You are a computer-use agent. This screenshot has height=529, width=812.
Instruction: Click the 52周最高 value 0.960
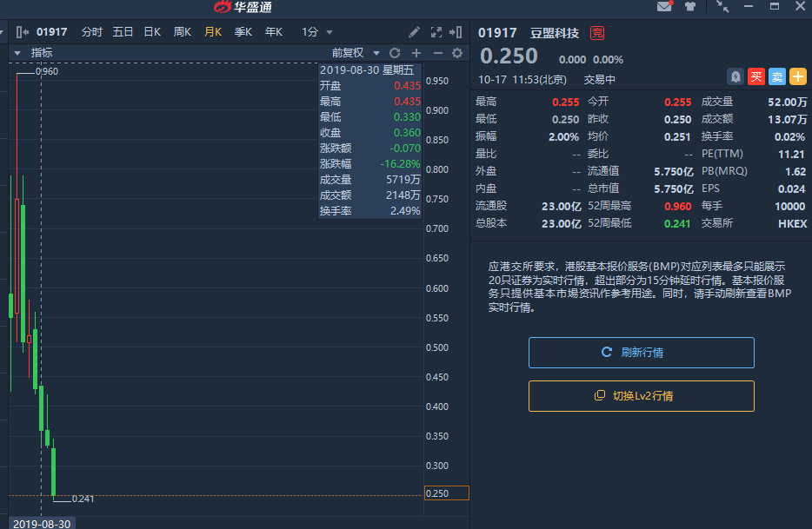678,207
